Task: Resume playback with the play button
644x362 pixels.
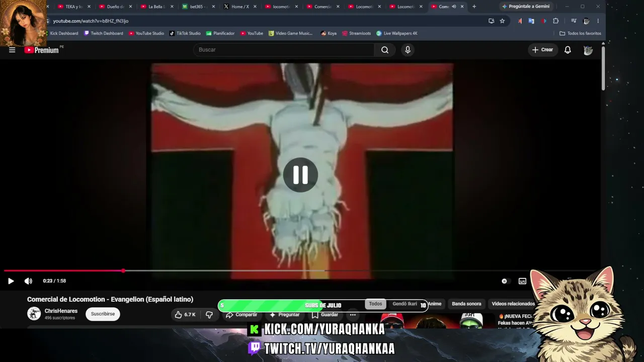Action: [x=11, y=281]
